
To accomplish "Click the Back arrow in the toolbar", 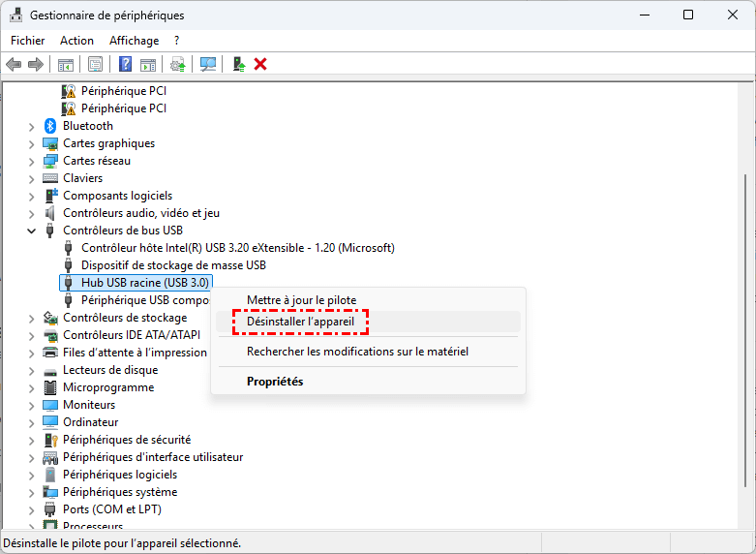I will click(x=14, y=64).
